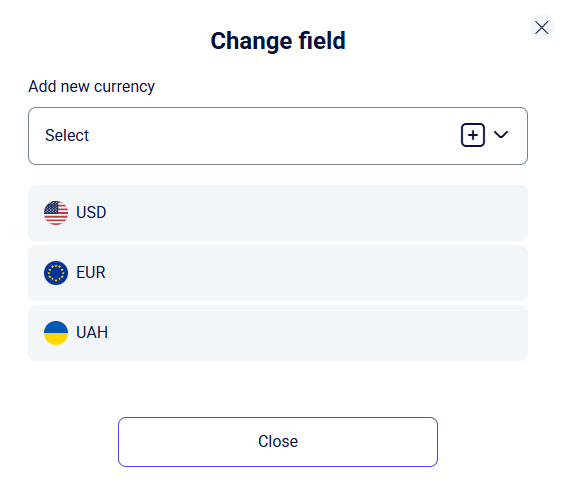Click the United States flag icon
This screenshot has width=565, height=485.
56,213
